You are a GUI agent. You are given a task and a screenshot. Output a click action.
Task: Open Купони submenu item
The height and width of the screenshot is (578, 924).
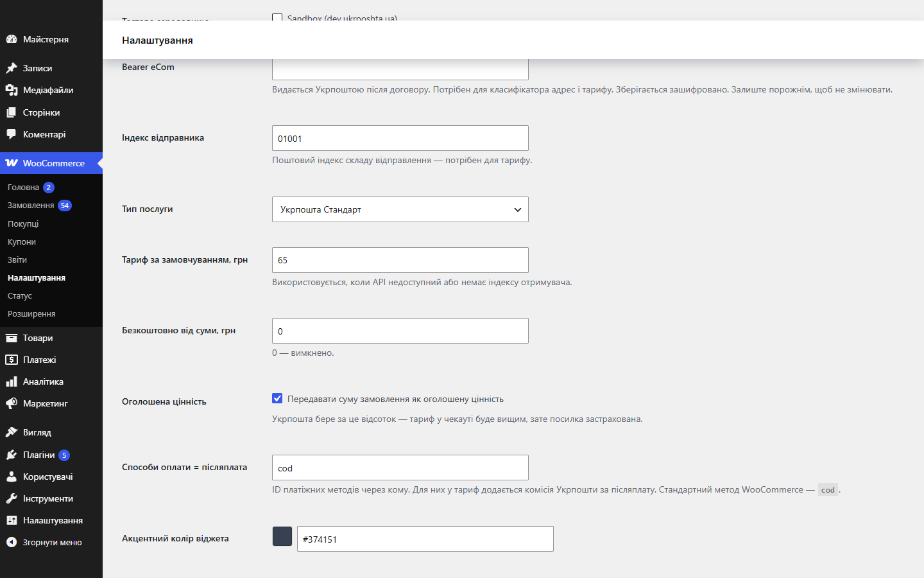coord(22,241)
